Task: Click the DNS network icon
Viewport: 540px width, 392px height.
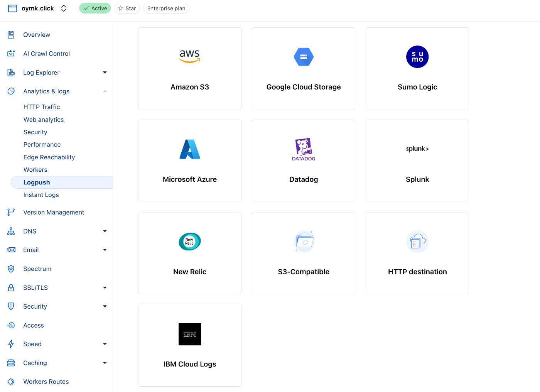Action: tap(11, 231)
